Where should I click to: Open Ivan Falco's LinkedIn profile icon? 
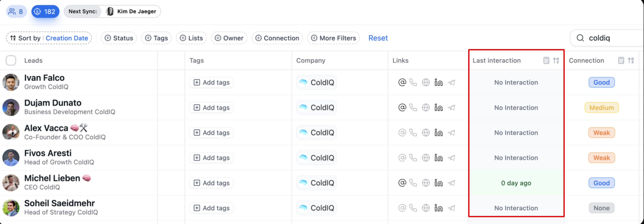tap(439, 82)
